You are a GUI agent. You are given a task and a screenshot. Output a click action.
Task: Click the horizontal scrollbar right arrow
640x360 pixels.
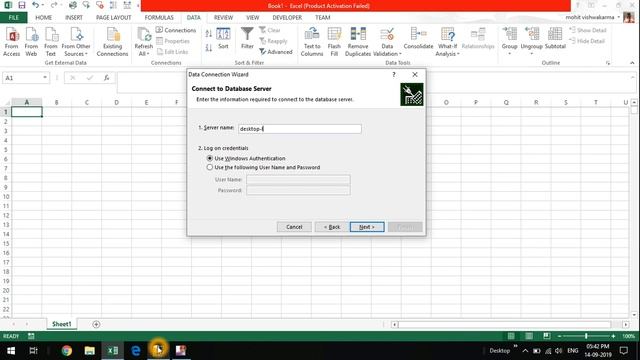[x=626, y=324]
